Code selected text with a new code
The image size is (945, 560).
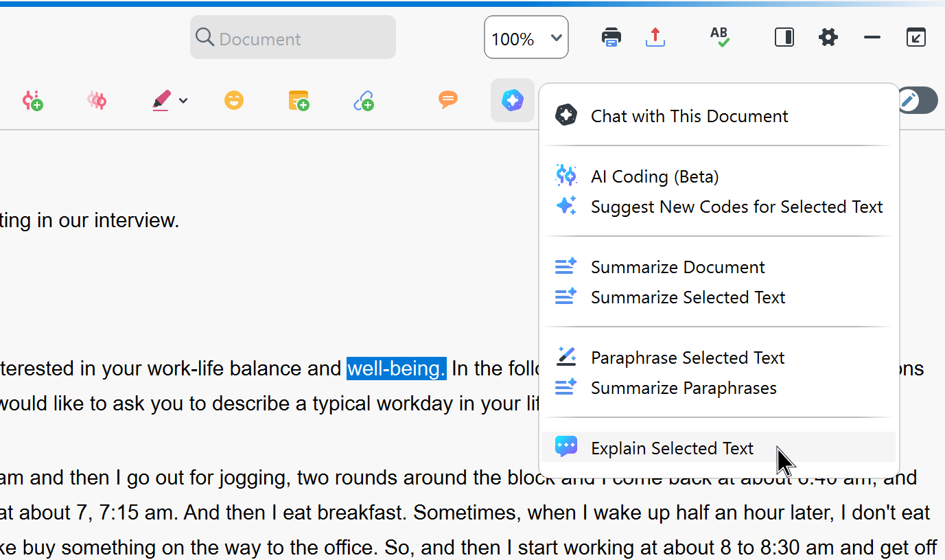pyautogui.click(x=32, y=100)
